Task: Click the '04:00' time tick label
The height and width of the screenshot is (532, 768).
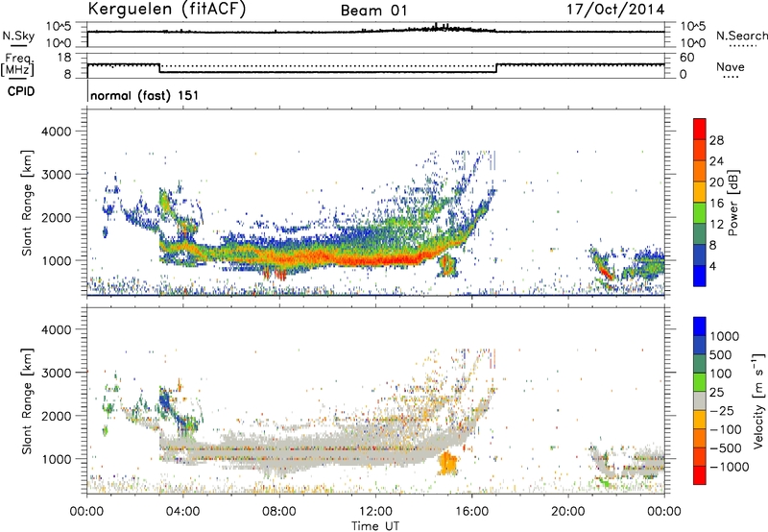Action: pyautogui.click(x=183, y=512)
